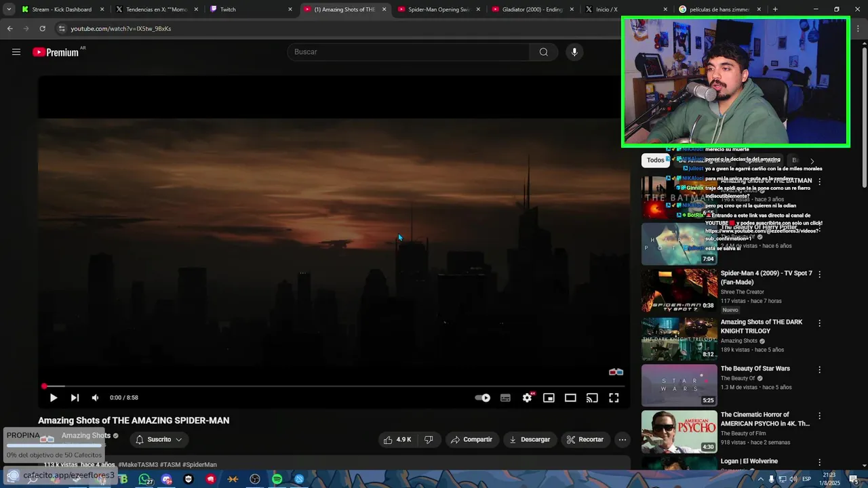The image size is (868, 488).
Task: Enter full screen mode
Action: (614, 398)
